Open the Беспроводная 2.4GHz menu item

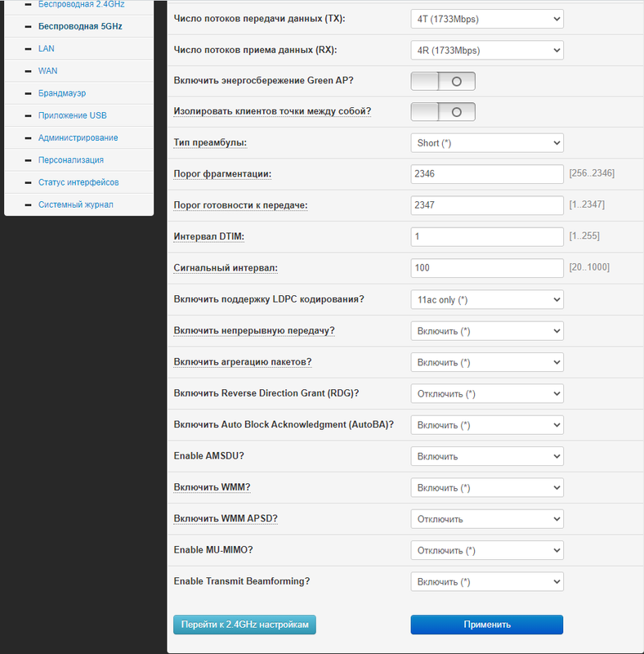click(x=82, y=4)
